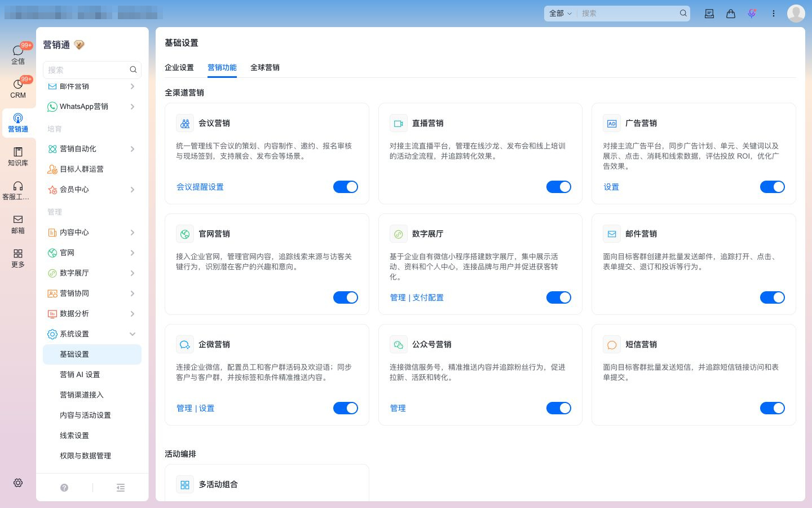812x508 pixels.
Task: Open the 更多 grid icon
Action: click(18, 253)
